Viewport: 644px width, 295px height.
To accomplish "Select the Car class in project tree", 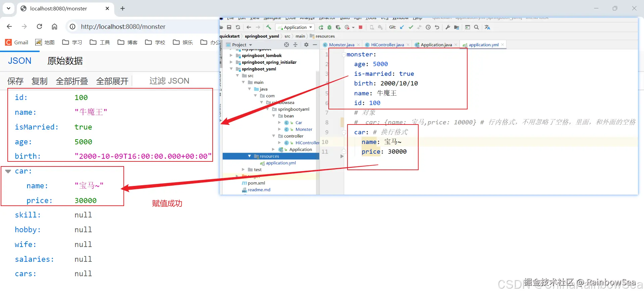I will coord(299,122).
